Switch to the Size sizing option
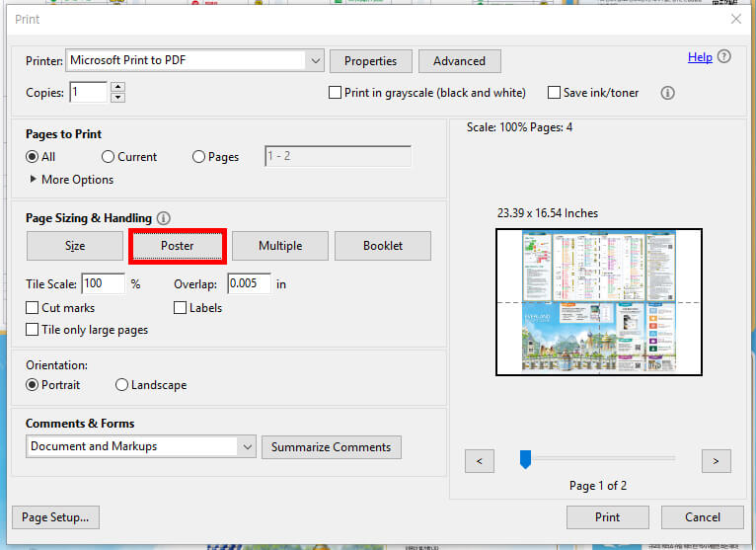Image resolution: width=756 pixels, height=550 pixels. tap(75, 246)
